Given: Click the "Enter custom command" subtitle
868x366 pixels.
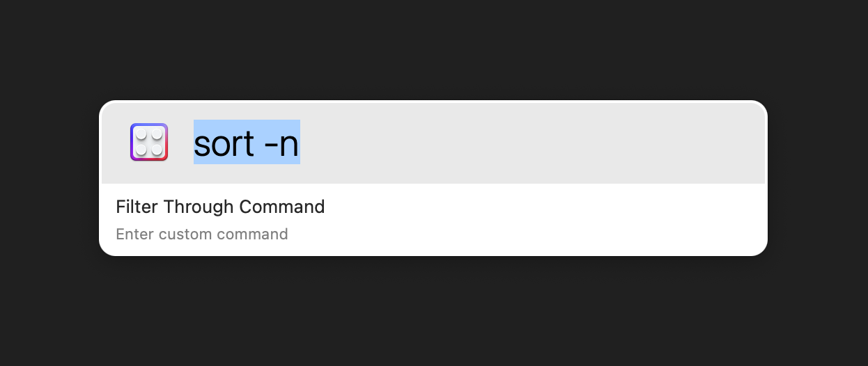Looking at the screenshot, I should tap(201, 234).
